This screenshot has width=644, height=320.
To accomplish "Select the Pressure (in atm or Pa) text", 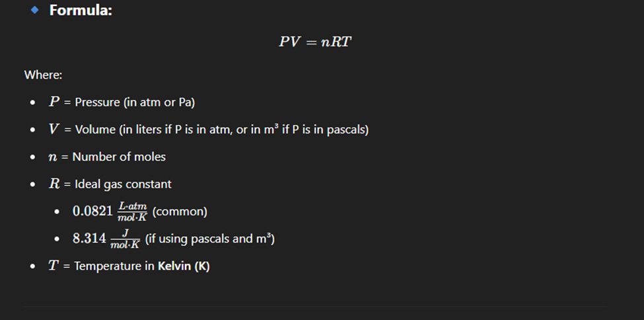I will point(135,102).
